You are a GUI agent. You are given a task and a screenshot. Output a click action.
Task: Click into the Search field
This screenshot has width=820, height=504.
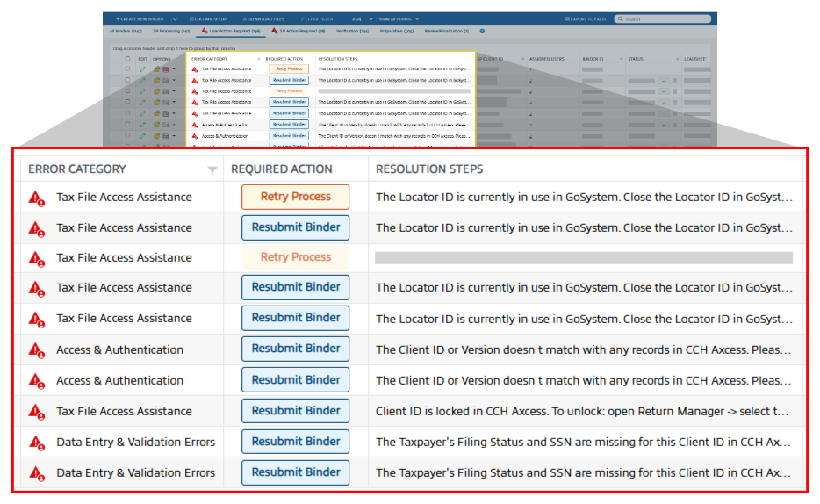(663, 18)
